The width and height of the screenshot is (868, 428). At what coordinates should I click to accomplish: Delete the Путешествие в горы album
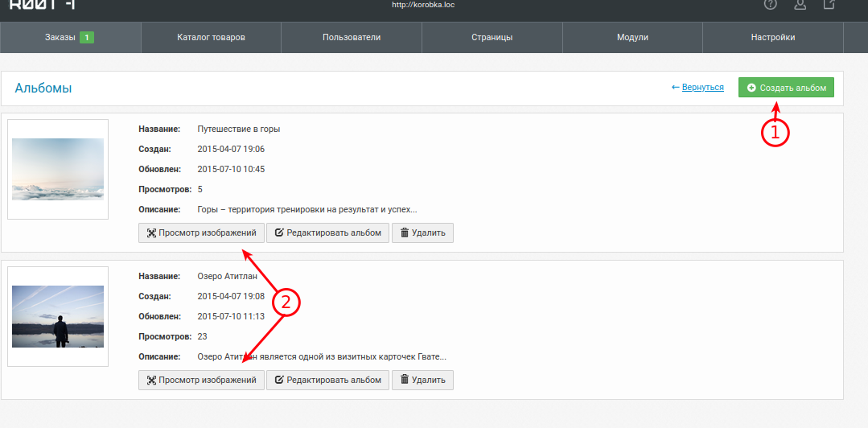pos(422,233)
